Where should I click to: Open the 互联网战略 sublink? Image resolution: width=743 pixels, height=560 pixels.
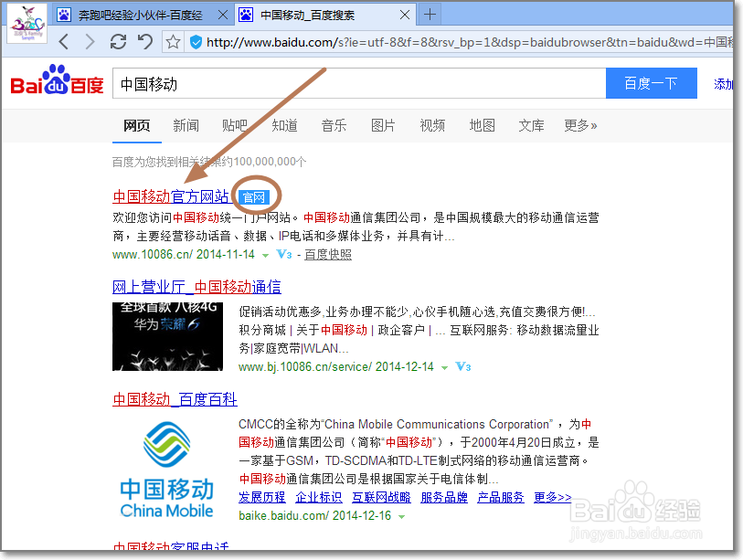(x=381, y=498)
